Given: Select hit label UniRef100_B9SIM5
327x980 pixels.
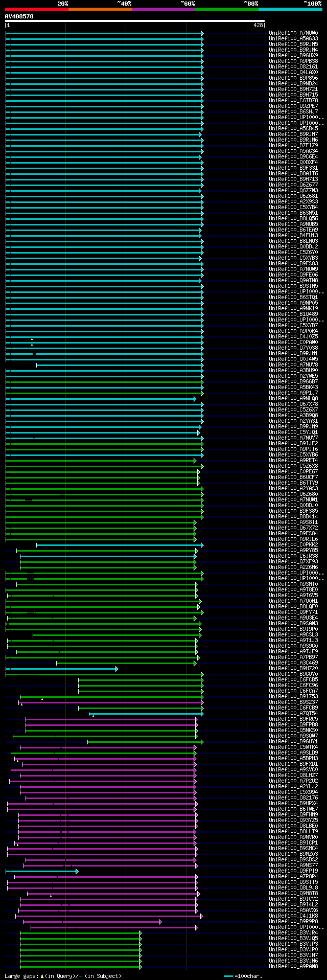Looking at the screenshot, I should click(x=293, y=286).
